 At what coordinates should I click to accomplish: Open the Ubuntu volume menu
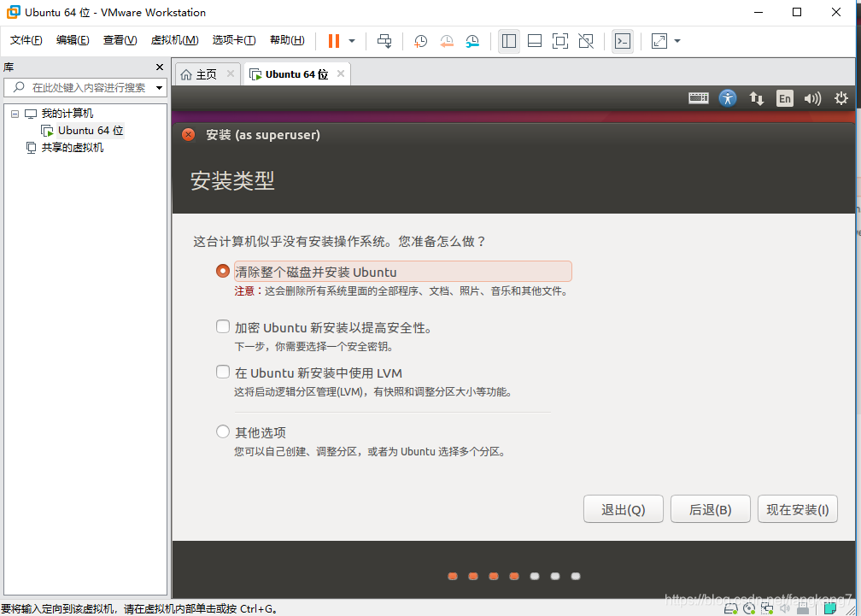pos(812,98)
